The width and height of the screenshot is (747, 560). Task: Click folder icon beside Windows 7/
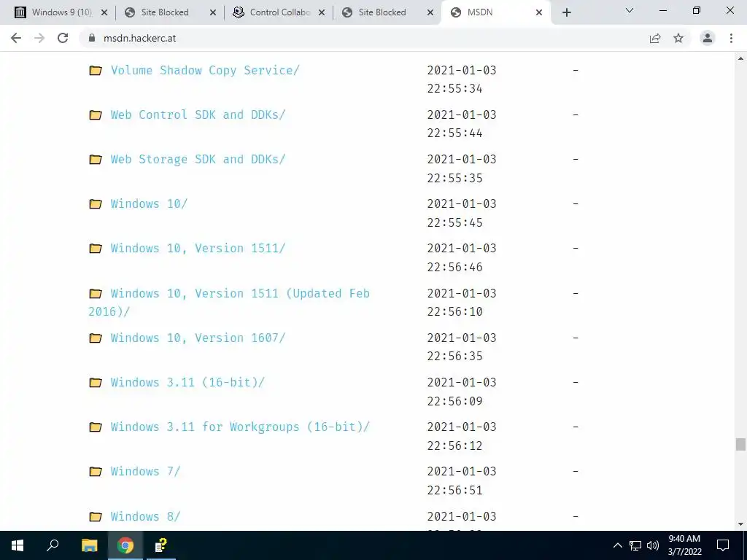(x=96, y=472)
